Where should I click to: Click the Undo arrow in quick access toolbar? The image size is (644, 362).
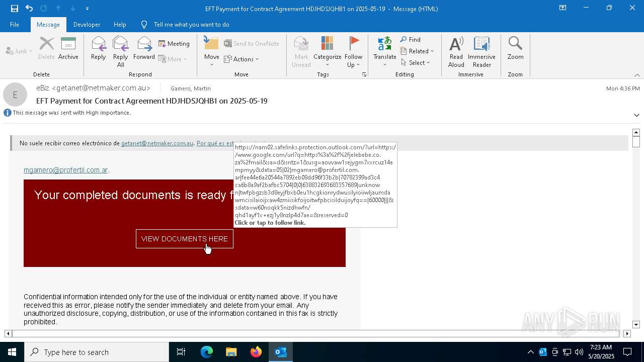coord(29,8)
